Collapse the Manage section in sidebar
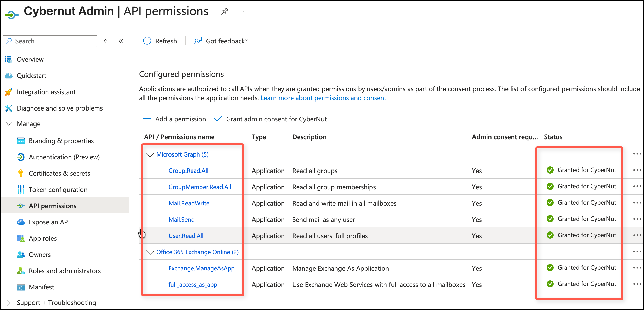644x310 pixels. [9, 124]
